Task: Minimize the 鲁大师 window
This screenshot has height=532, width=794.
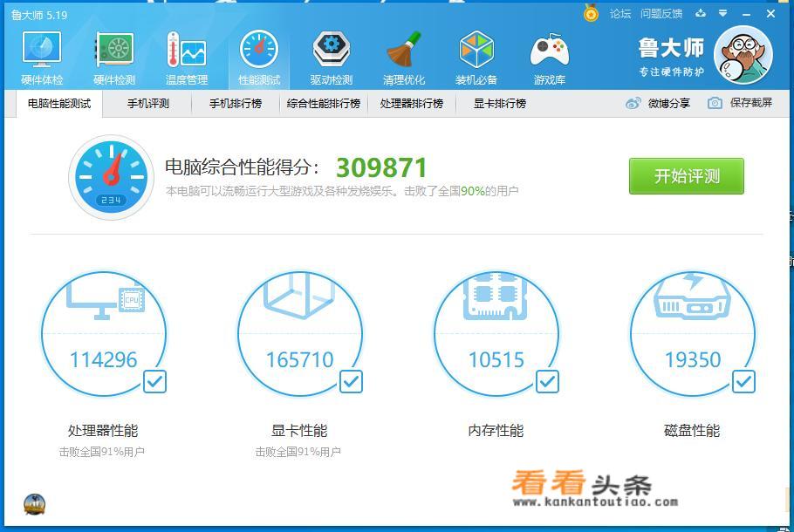Action: (746, 14)
